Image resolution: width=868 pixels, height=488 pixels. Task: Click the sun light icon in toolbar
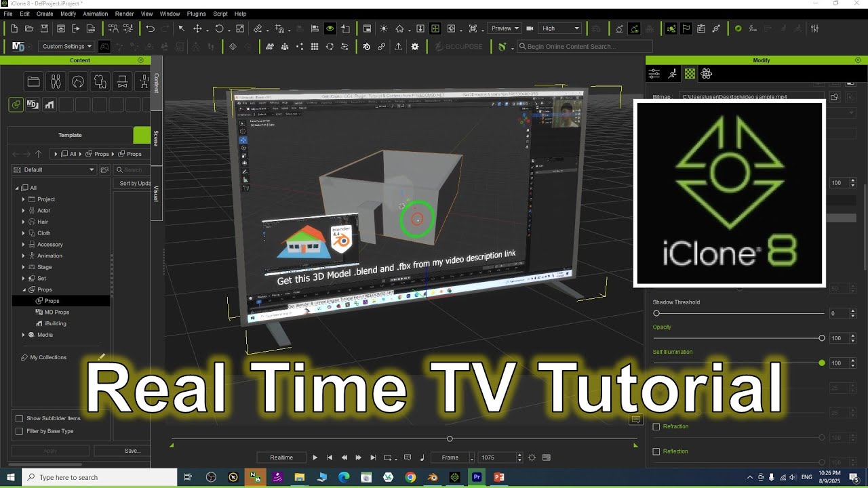[384, 28]
